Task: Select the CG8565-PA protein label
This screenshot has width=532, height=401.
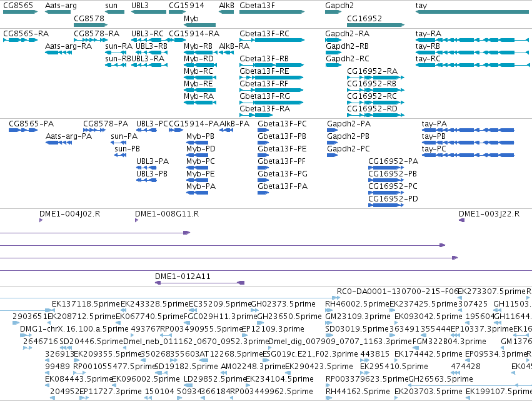Action: [31, 124]
